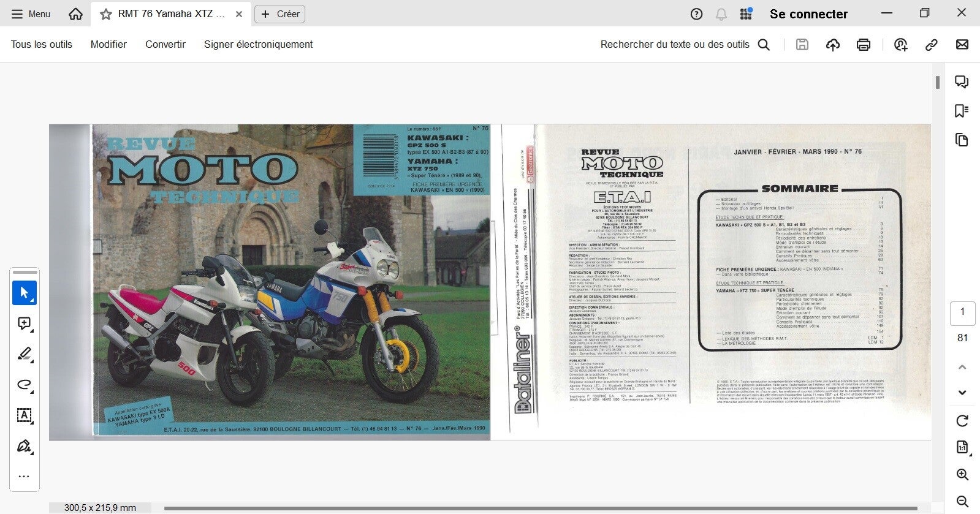Screen dimensions: 980x514
Task: Go to next page with down chevron
Action: point(962,393)
